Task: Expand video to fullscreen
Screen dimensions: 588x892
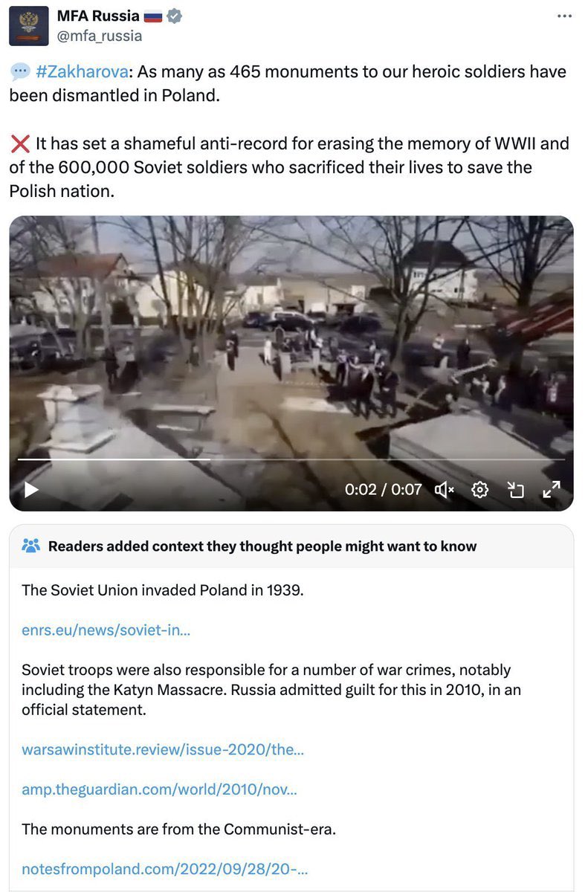Action: [552, 489]
